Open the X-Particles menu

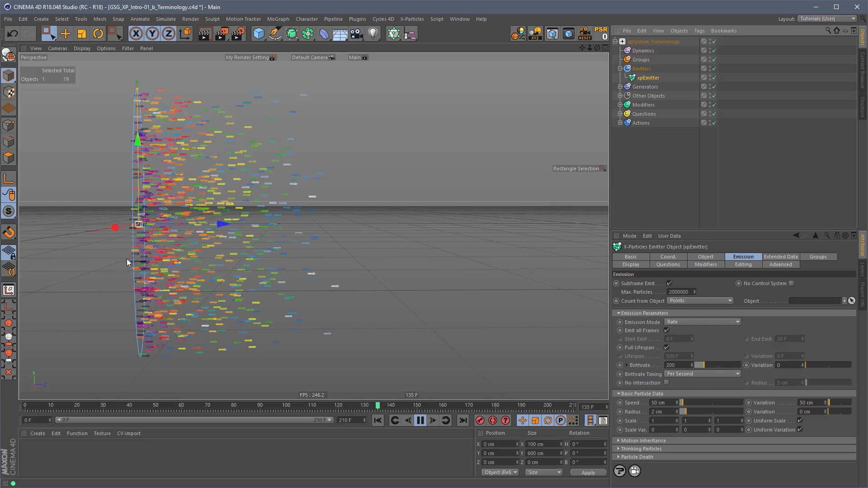pos(411,19)
